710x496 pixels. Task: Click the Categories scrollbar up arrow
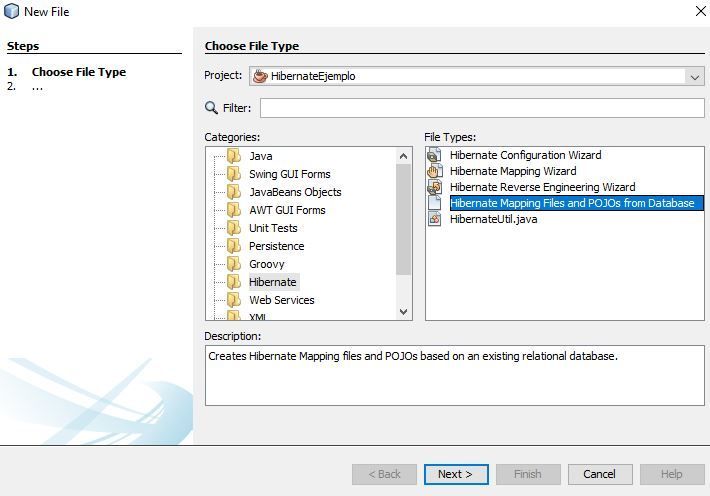pos(403,156)
